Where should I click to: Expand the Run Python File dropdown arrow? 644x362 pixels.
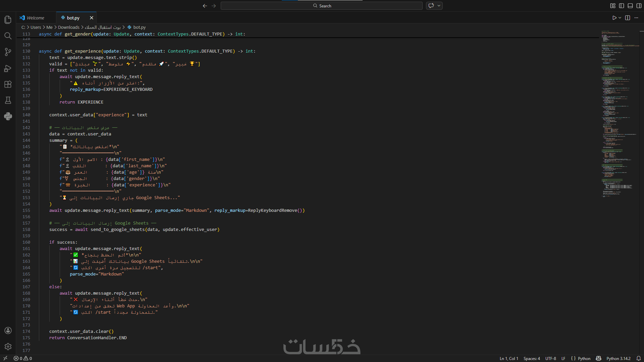coord(620,18)
